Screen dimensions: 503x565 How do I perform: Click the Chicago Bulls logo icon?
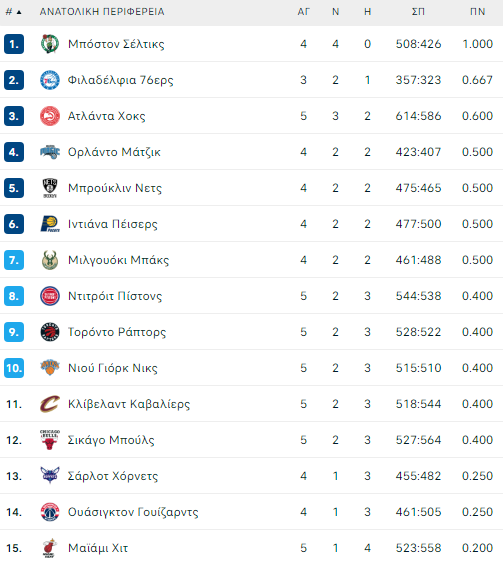pos(50,440)
